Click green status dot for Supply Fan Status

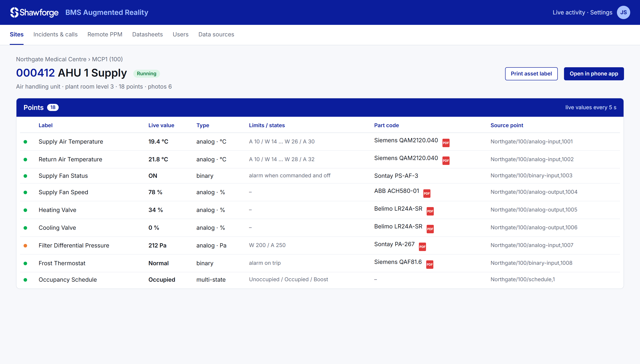pos(25,176)
